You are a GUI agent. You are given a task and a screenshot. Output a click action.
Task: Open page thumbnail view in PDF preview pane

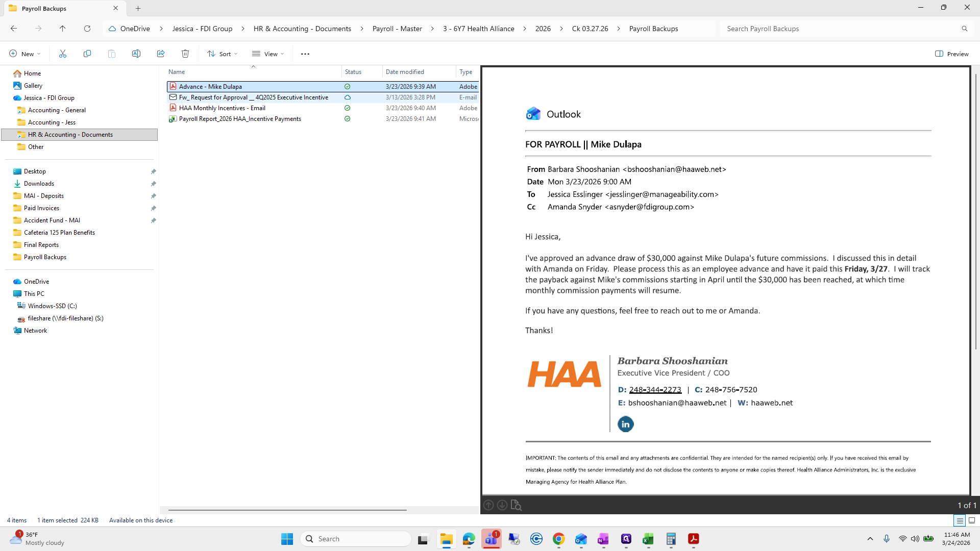tap(516, 505)
